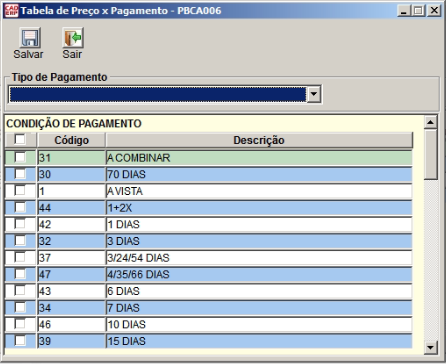
Task: Check the box for row 46 10 DIAS
Action: 20,324
